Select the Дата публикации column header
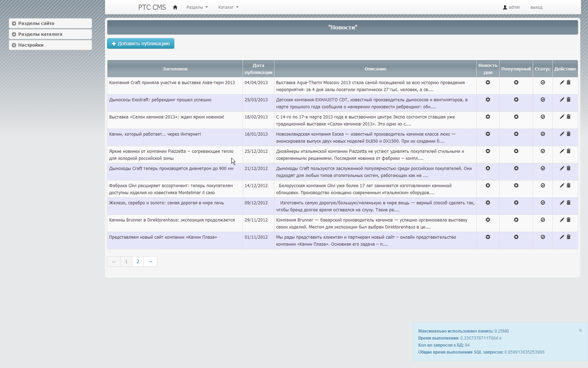This screenshot has height=368, width=588. [258, 69]
